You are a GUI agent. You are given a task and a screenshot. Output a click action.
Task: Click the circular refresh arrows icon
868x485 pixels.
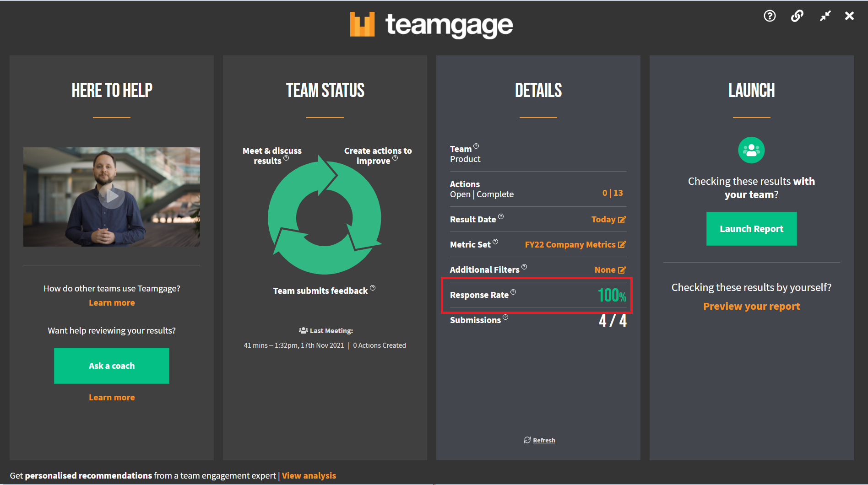[527, 440]
